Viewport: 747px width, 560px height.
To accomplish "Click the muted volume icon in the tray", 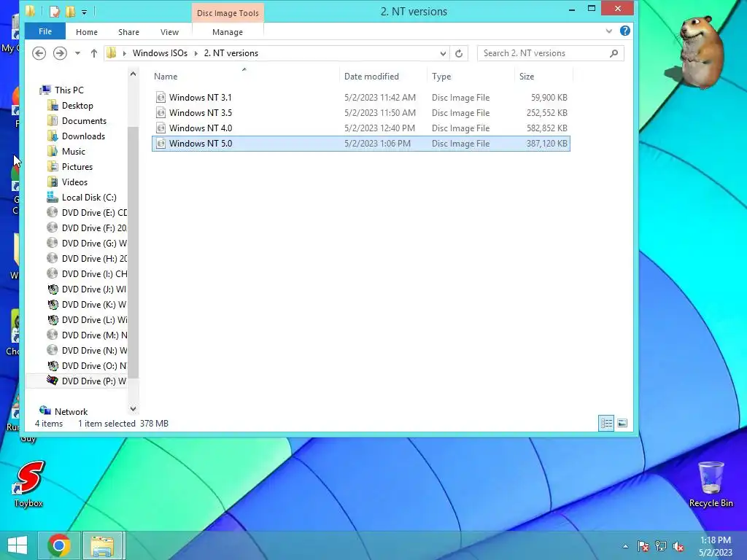I will 678,546.
